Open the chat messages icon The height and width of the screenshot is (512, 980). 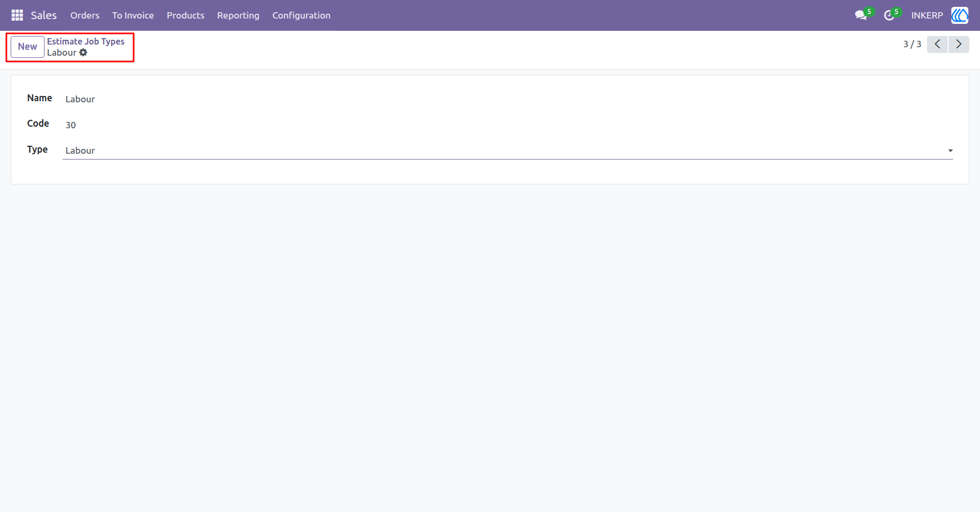click(x=861, y=15)
